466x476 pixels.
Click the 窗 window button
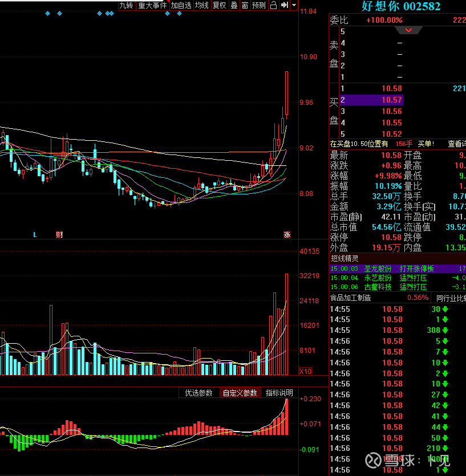(245, 5)
